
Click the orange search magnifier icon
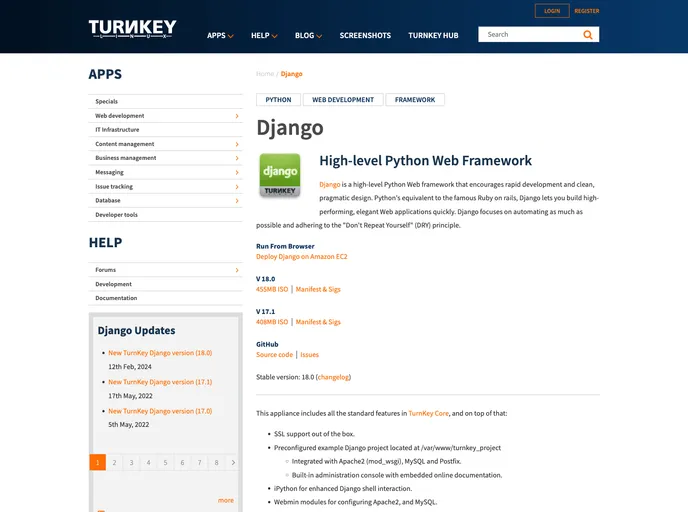point(588,35)
